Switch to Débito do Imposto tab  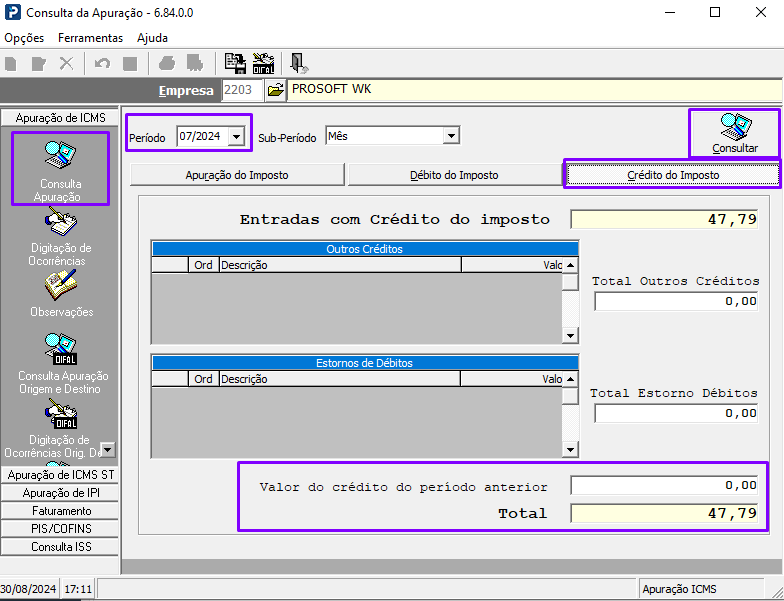click(x=454, y=175)
